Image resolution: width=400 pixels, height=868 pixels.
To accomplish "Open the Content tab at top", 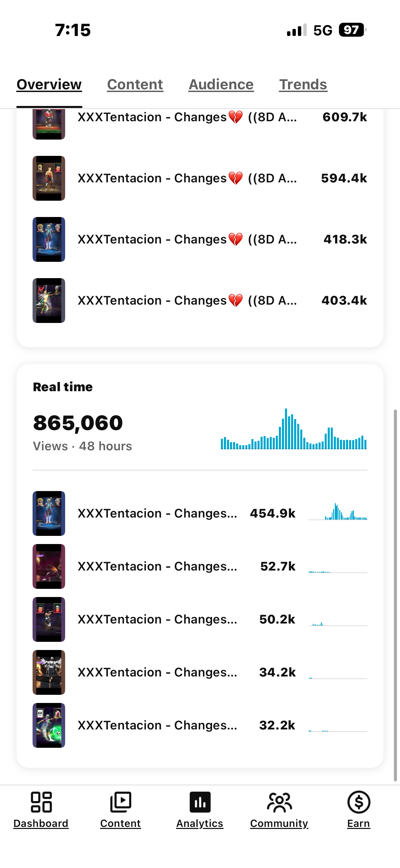I will tap(135, 85).
